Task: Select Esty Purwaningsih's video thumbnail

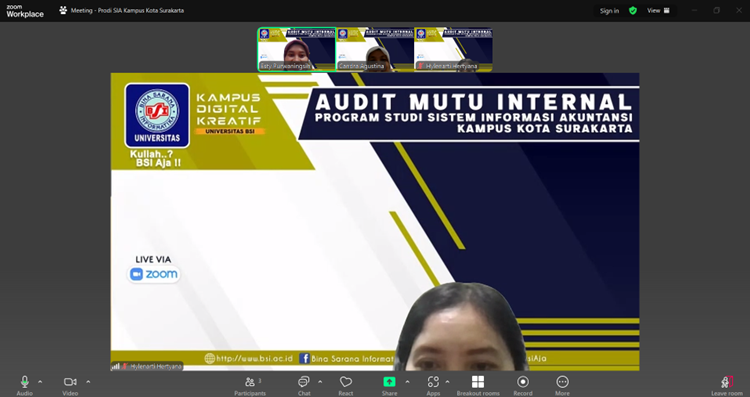Action: tap(297, 49)
